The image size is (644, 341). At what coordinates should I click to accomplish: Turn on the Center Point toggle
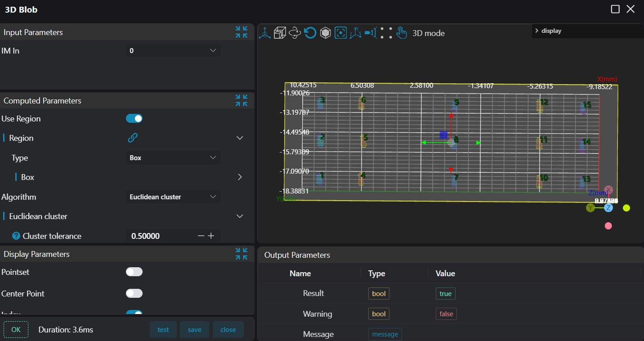click(x=134, y=294)
